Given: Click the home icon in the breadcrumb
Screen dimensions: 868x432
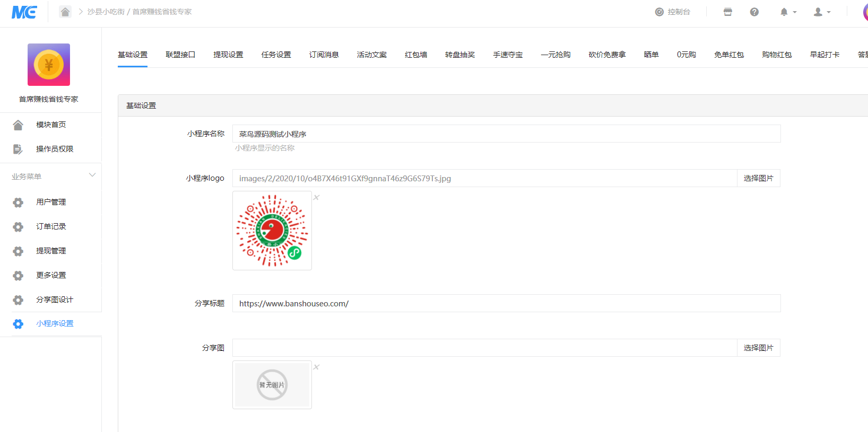Looking at the screenshot, I should tap(65, 12).
